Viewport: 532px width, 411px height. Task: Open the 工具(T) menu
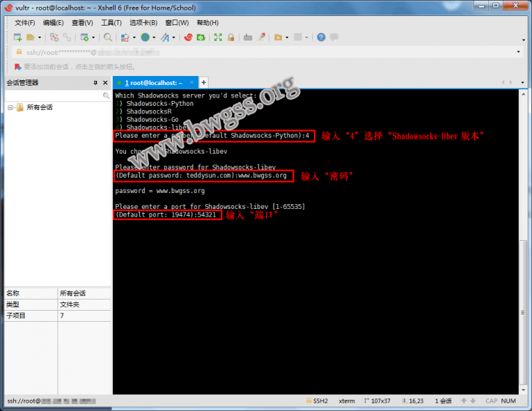pyautogui.click(x=111, y=23)
